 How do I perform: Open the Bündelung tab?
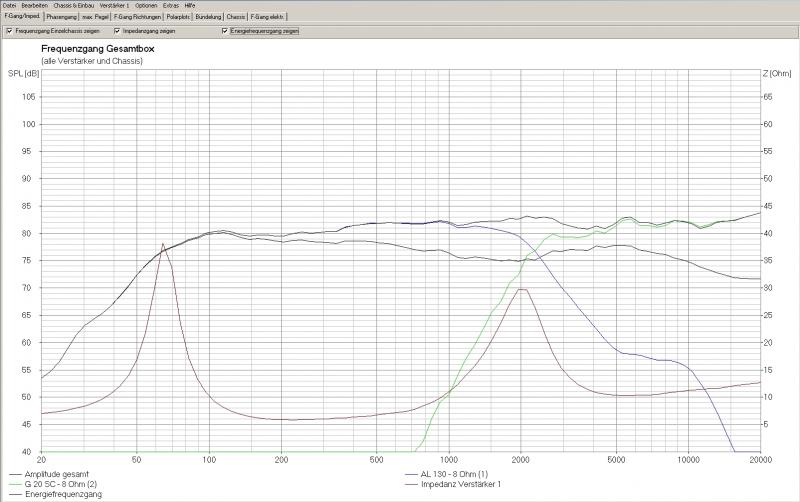click(x=209, y=17)
